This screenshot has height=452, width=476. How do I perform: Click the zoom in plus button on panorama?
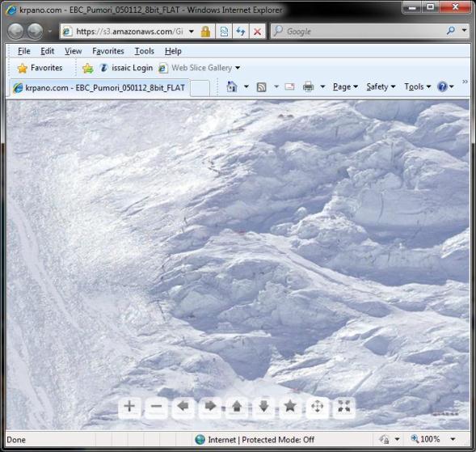click(129, 408)
